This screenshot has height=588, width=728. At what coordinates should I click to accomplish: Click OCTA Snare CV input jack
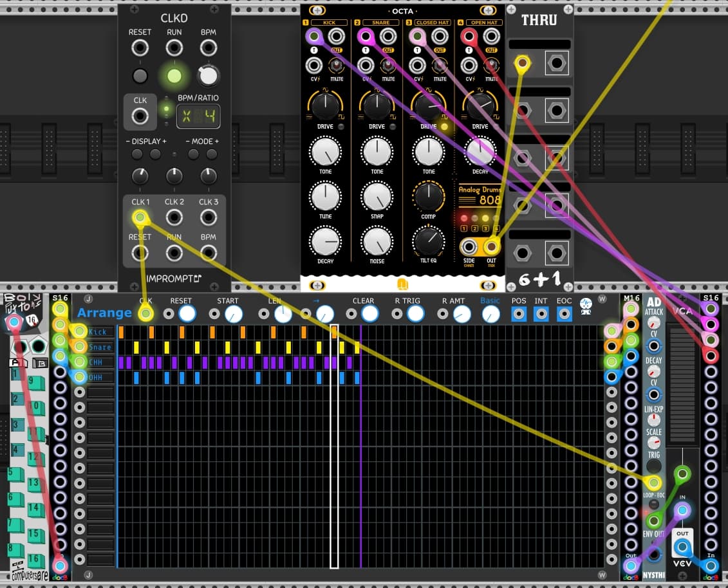pos(366,66)
